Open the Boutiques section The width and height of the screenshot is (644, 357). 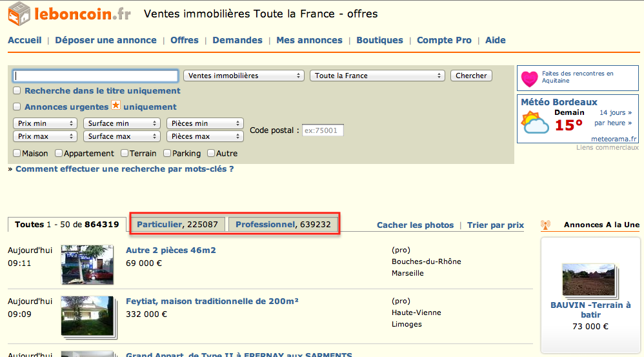click(380, 40)
